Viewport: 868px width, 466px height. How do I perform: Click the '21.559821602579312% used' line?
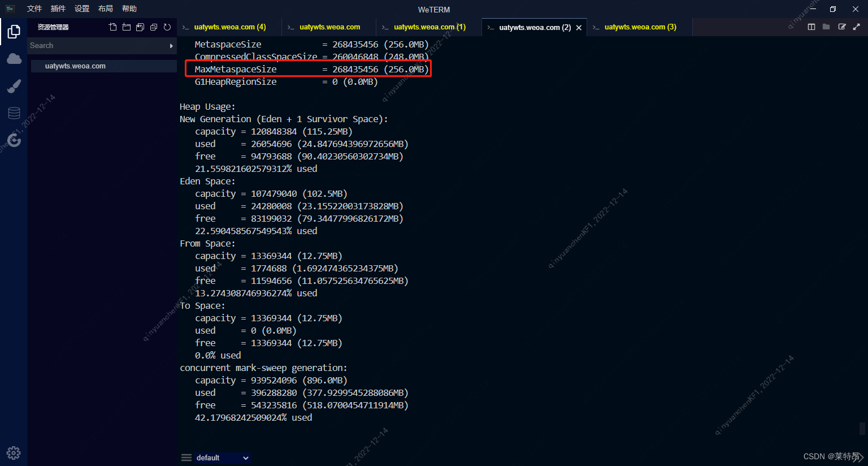(256, 169)
